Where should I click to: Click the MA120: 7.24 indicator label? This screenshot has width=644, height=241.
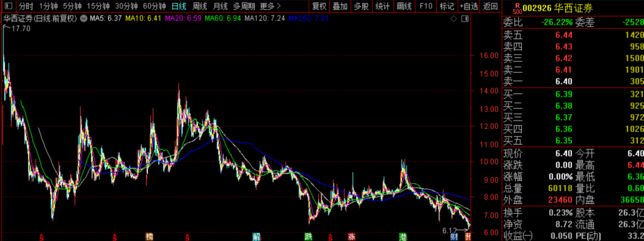coord(265,18)
